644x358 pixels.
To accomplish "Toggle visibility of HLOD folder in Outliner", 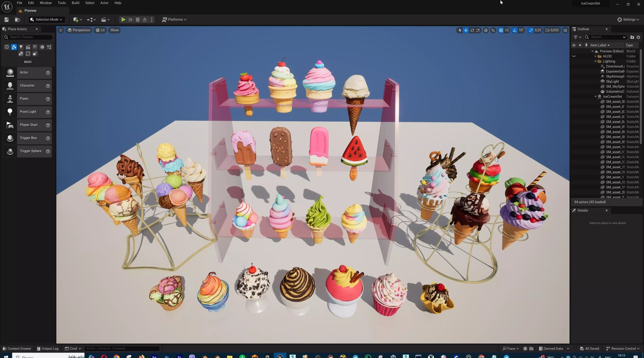I will (574, 56).
